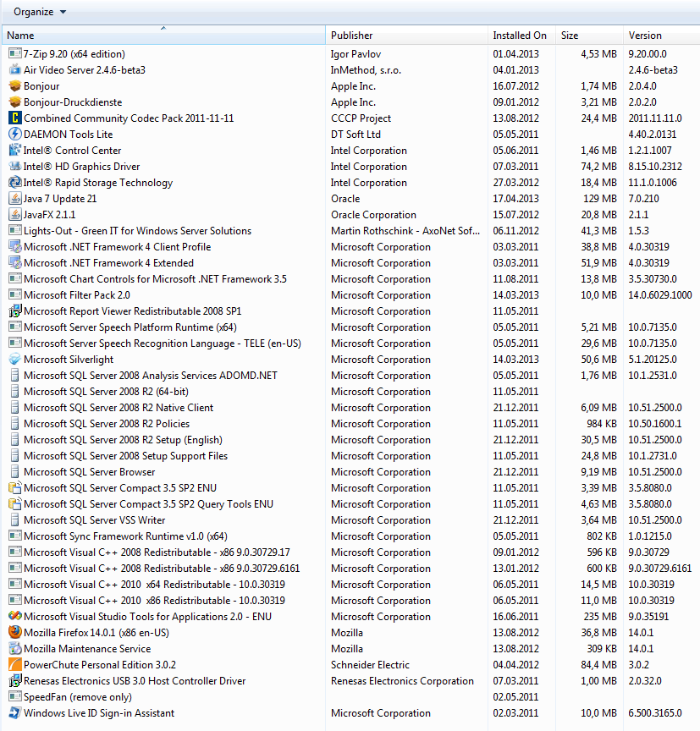Click the Combined Community Codec Pack icon
Image resolution: width=700 pixels, height=731 pixels.
pyautogui.click(x=15, y=118)
